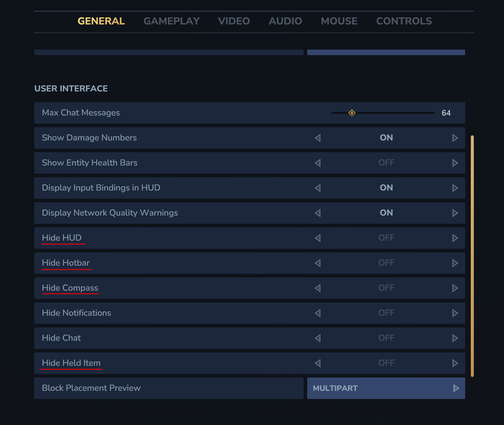
Task: Toggle Display Network Quality Warnings ON value
Action: pos(386,213)
